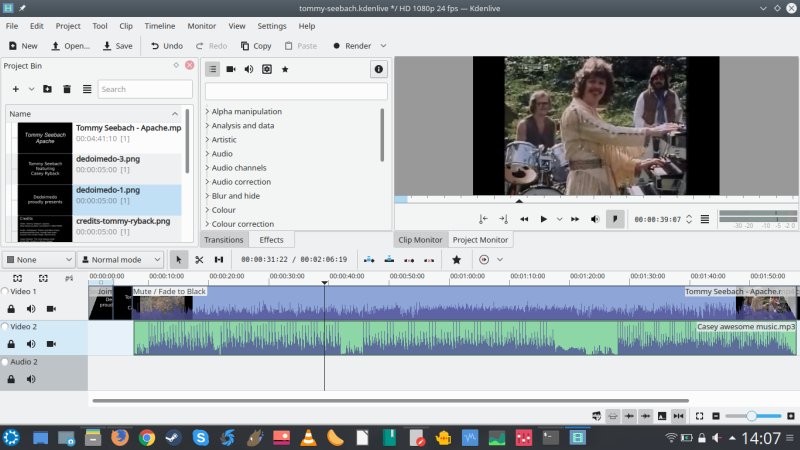Click the Add Folder icon in Project Bin
Screen dimensions: 800x450
pyautogui.click(x=47, y=89)
